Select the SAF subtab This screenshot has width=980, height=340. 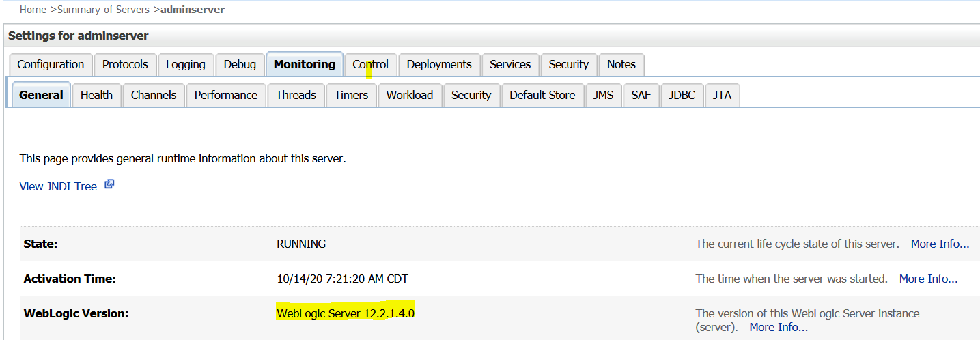[641, 96]
